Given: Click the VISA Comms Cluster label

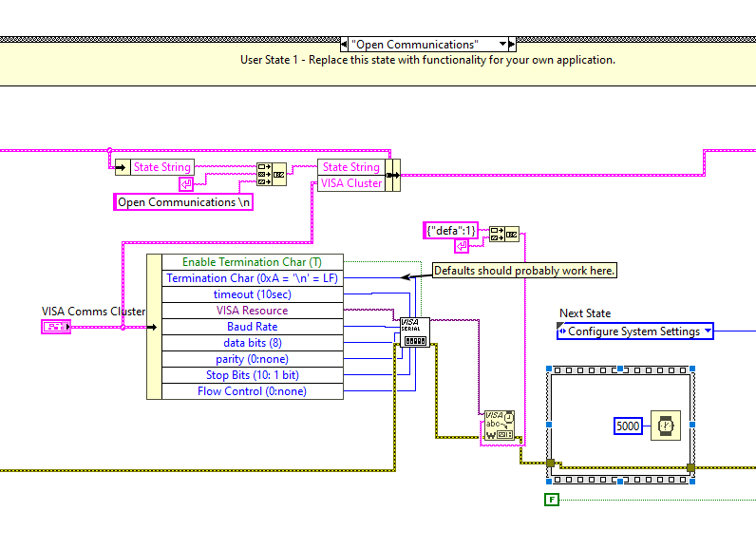Looking at the screenshot, I should [93, 312].
